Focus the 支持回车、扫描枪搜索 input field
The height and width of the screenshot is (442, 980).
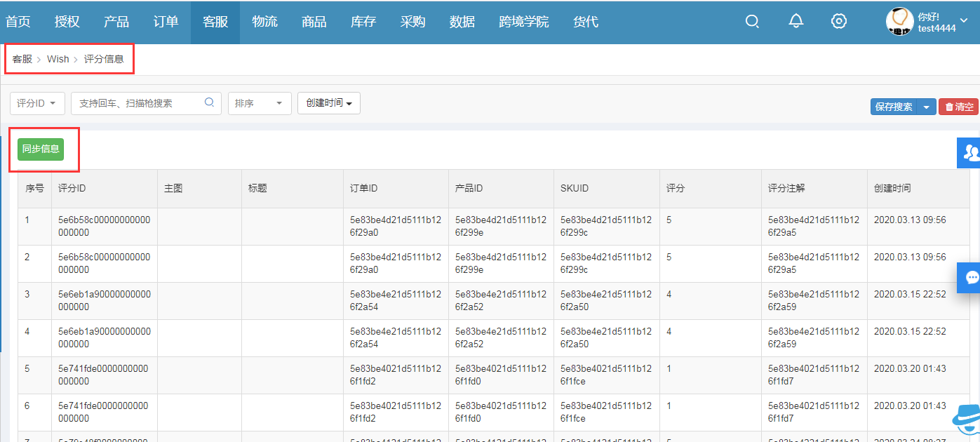click(x=137, y=103)
